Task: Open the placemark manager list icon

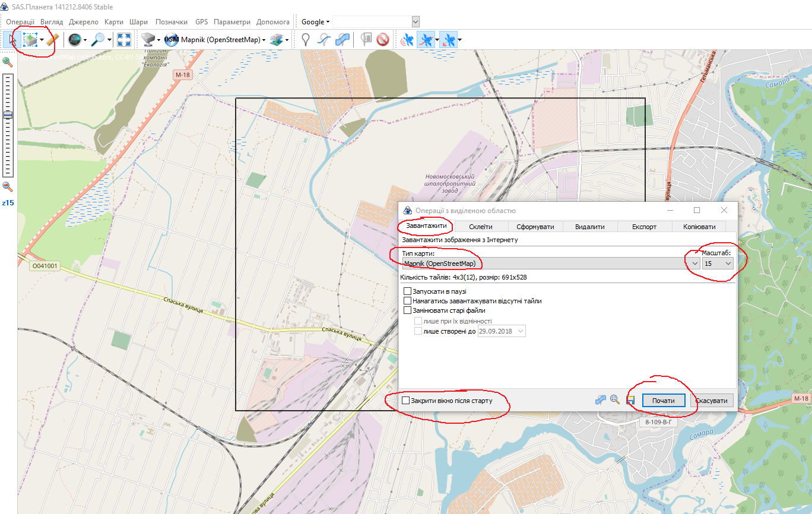Action: pos(366,40)
